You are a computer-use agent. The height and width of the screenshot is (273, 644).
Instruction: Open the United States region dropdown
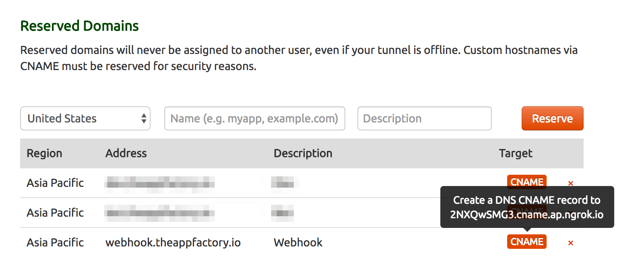coord(85,118)
